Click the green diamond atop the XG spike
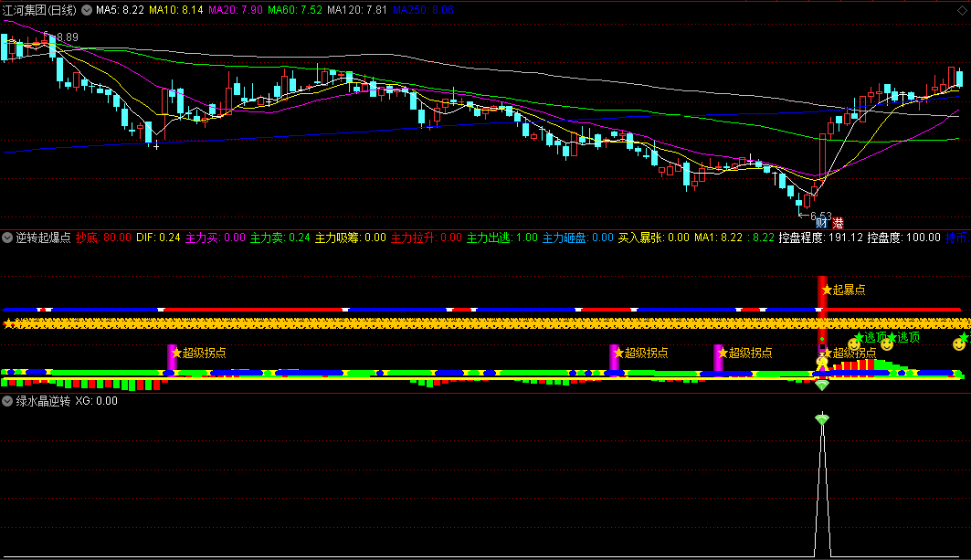The height and width of the screenshot is (560, 971). 822,419
